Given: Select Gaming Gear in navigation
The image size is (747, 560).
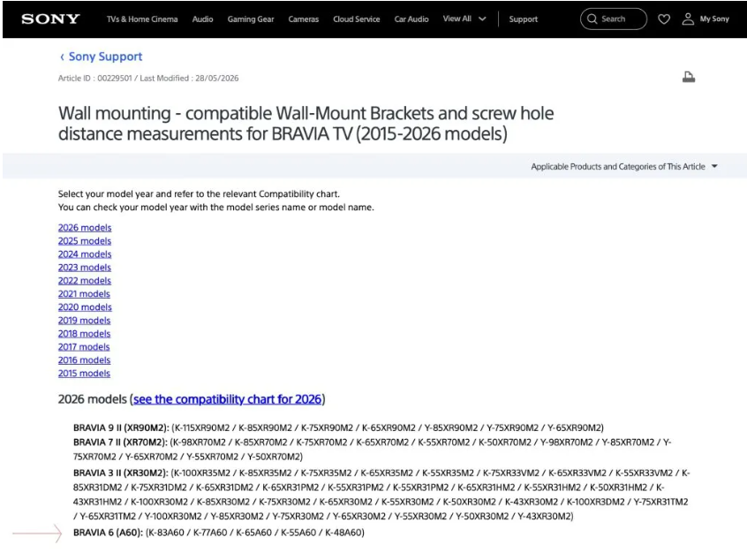Looking at the screenshot, I should (x=251, y=19).
